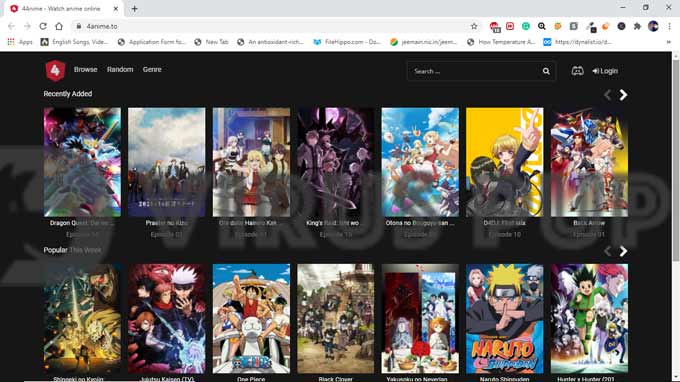This screenshot has height=382, width=680.
Task: Open the Black Clover poster
Action: tap(336, 319)
